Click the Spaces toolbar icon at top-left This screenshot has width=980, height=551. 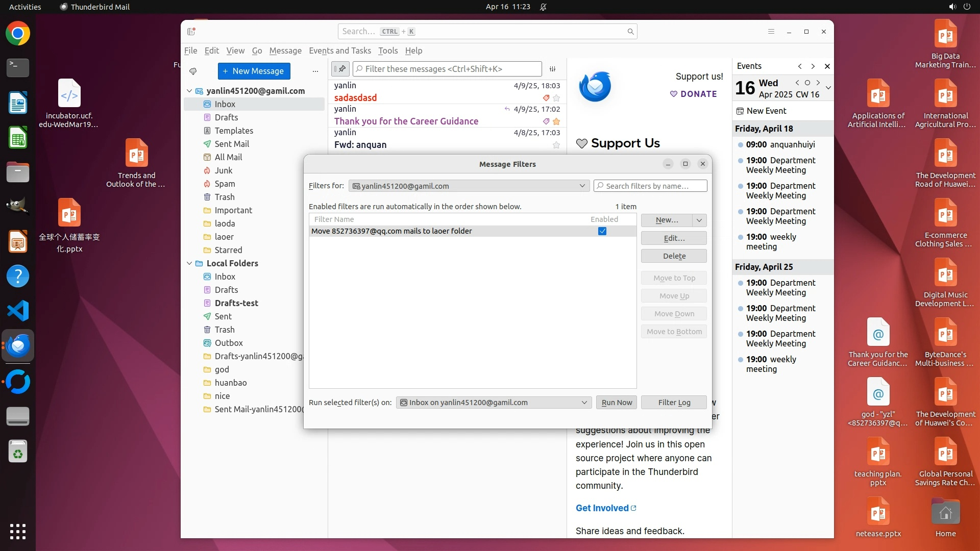191,32
